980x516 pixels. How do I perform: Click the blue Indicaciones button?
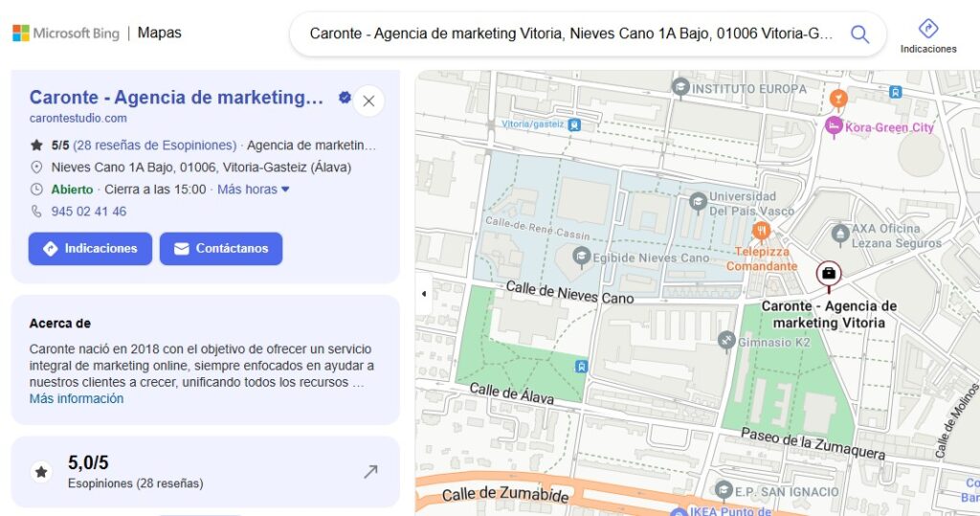90,248
